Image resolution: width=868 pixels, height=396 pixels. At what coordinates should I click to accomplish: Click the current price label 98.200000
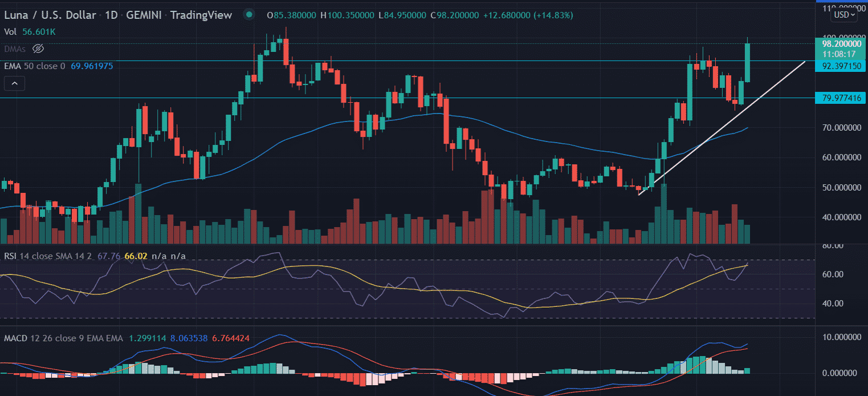coord(842,43)
